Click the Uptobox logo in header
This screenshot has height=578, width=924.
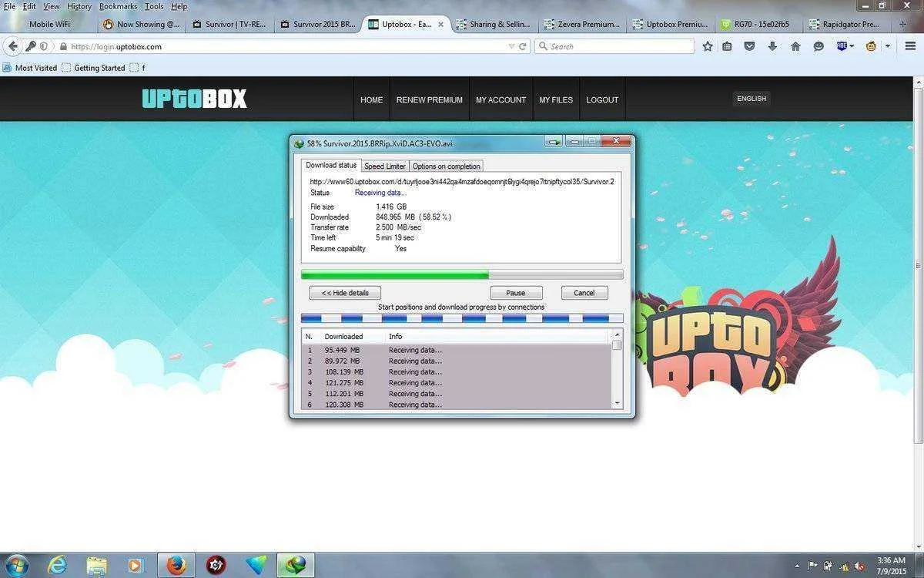pos(194,99)
